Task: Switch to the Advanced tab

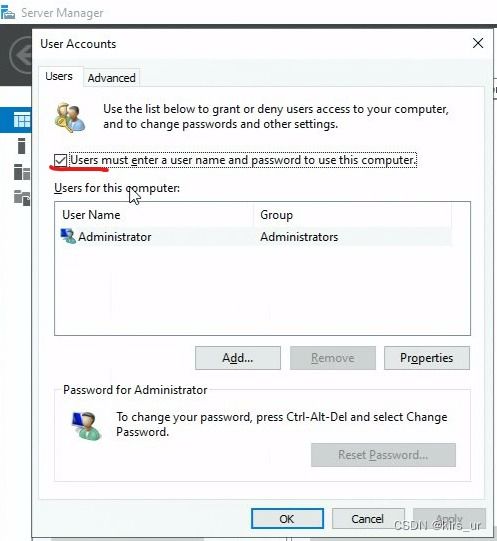Action: [x=111, y=78]
